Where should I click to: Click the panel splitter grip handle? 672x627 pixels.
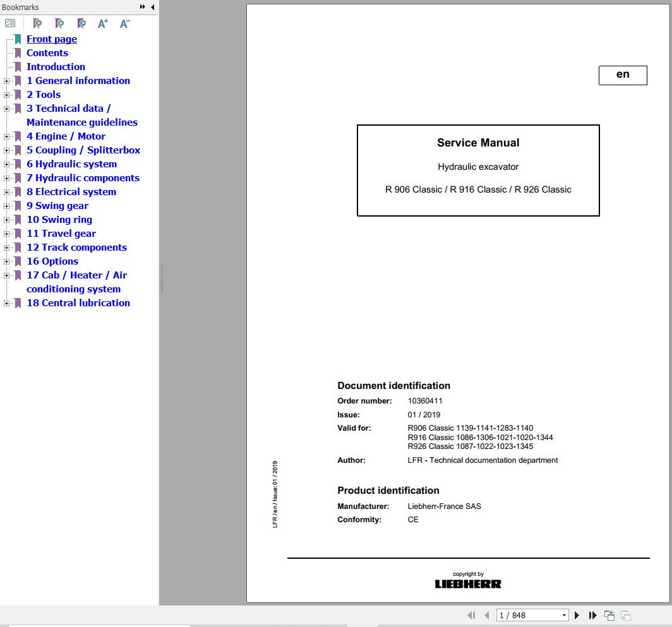tap(162, 278)
